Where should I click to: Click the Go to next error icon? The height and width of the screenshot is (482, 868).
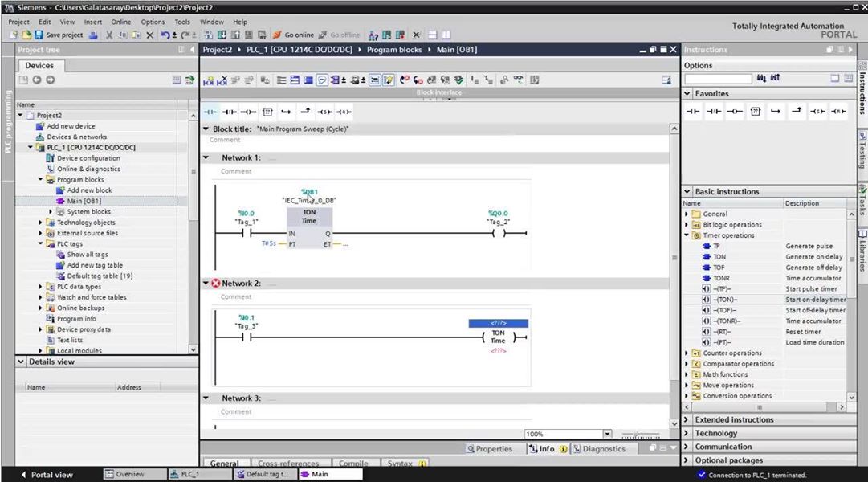click(418, 80)
